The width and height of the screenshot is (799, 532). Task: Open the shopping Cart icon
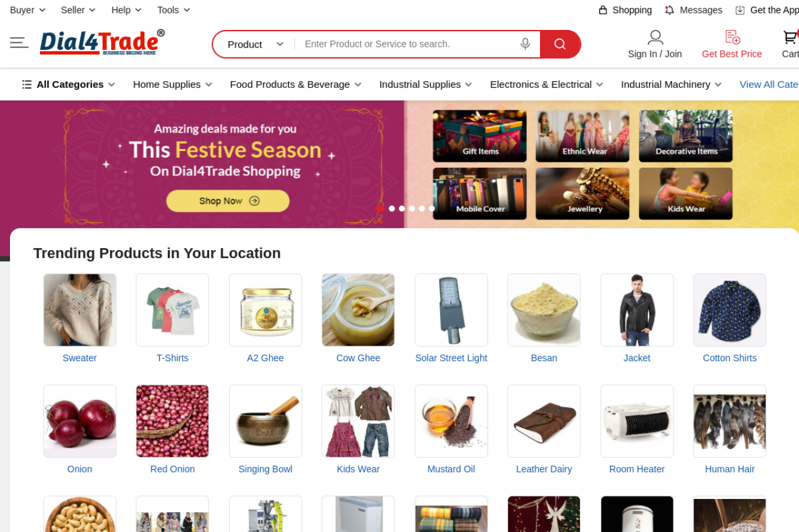pos(790,37)
